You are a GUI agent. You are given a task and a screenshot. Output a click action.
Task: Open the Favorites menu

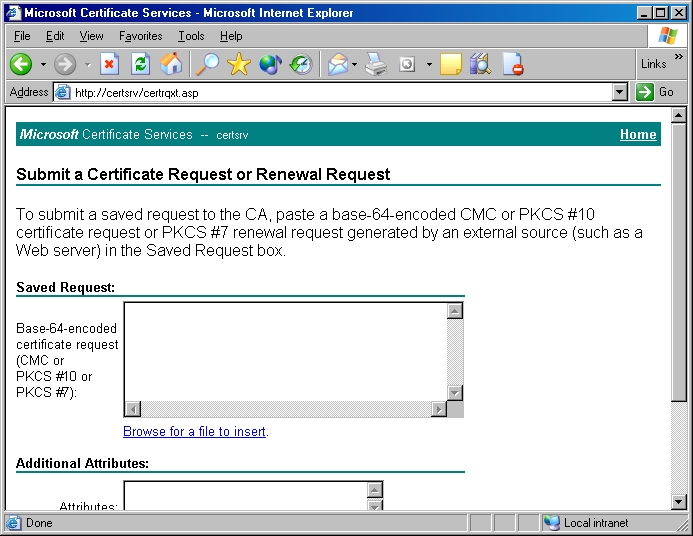coord(141,36)
